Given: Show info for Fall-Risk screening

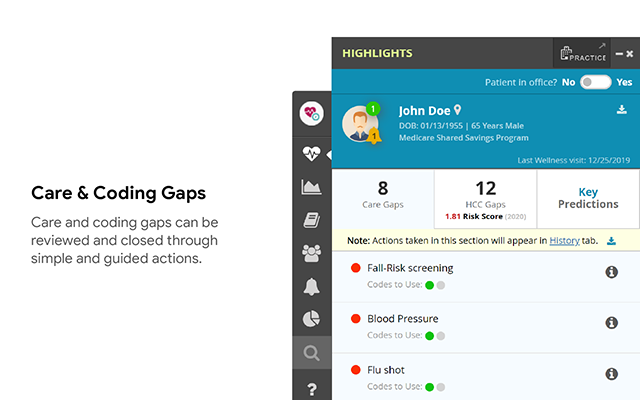Looking at the screenshot, I should [611, 272].
